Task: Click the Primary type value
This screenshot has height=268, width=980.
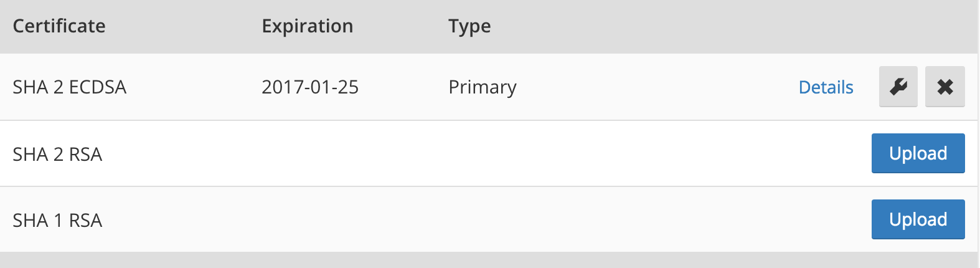Action: click(483, 87)
